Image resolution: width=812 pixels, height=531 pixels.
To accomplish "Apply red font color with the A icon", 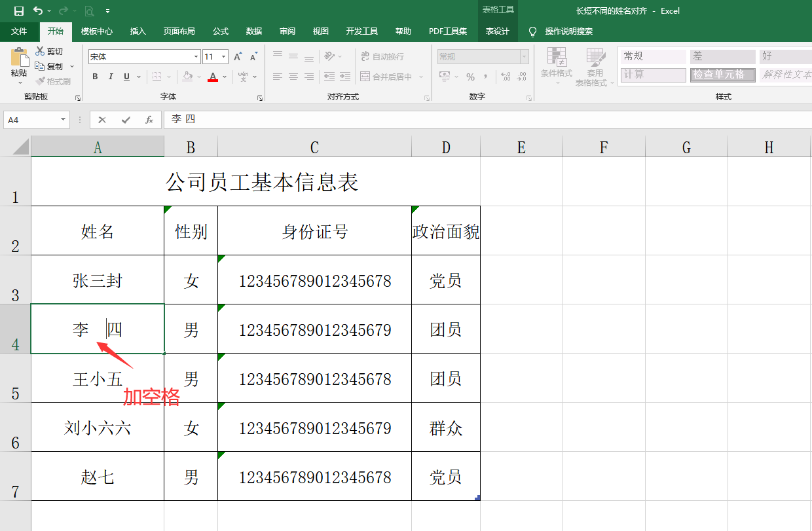I will point(212,77).
